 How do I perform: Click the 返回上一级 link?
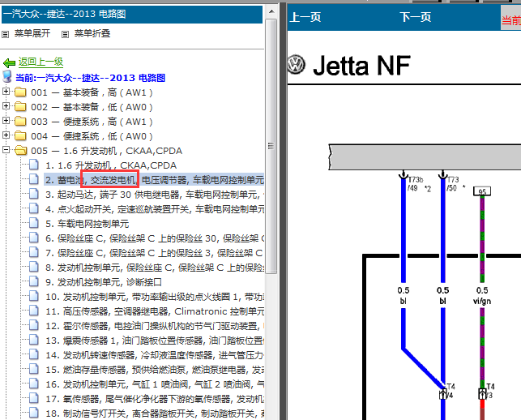click(41, 62)
